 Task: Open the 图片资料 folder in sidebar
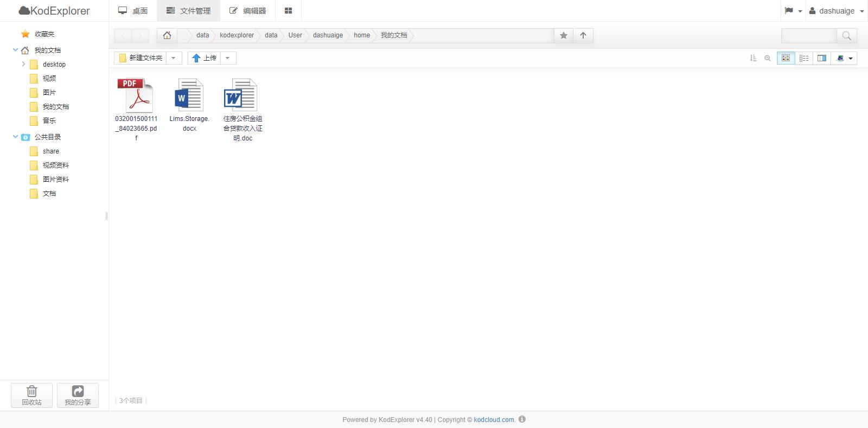[x=56, y=180]
